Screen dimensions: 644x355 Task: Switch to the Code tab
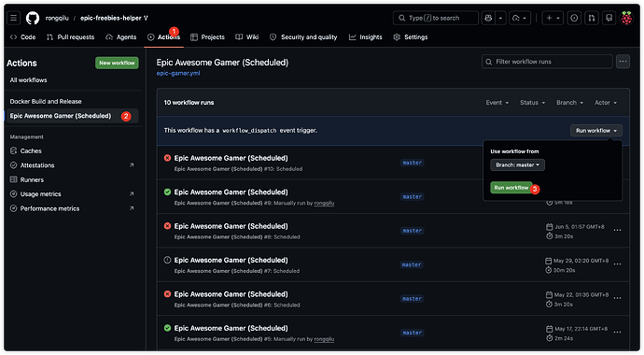tap(23, 37)
